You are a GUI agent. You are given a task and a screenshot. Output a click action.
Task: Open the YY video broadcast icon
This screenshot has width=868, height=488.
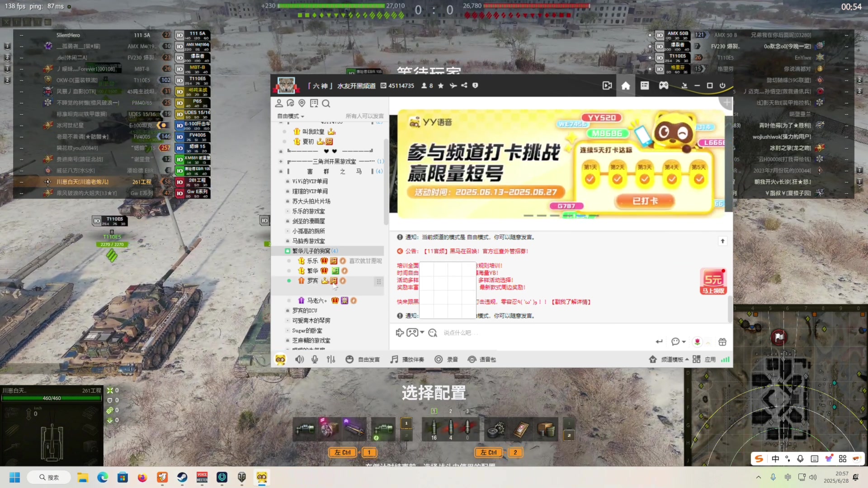(x=607, y=86)
